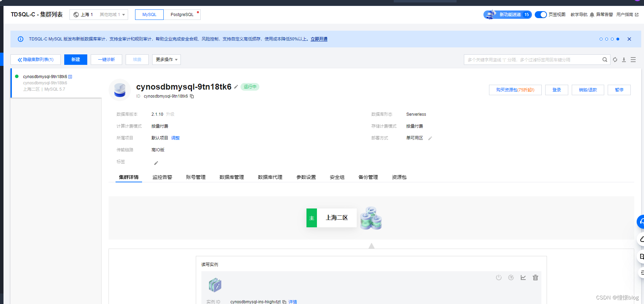Select the last banner carousel dot
The height and width of the screenshot is (304, 644).
click(x=618, y=39)
